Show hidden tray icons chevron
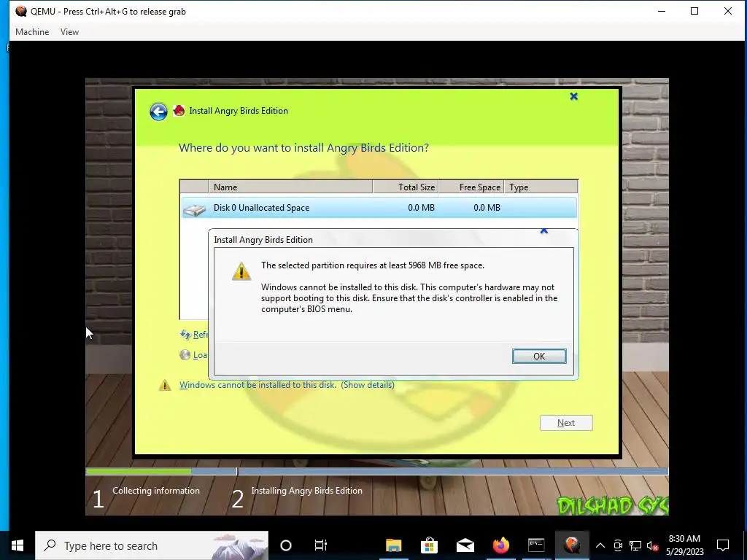This screenshot has width=747, height=560. (600, 545)
